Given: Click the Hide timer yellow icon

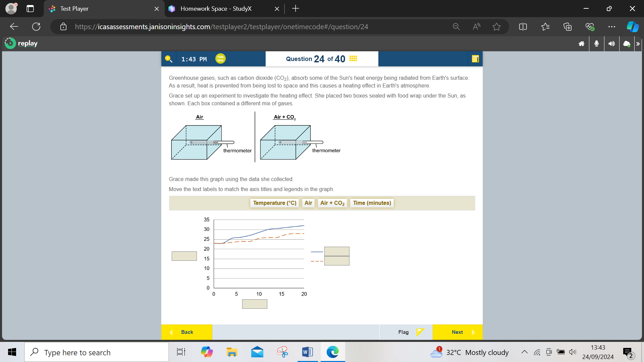Looking at the screenshot, I should [x=220, y=58].
